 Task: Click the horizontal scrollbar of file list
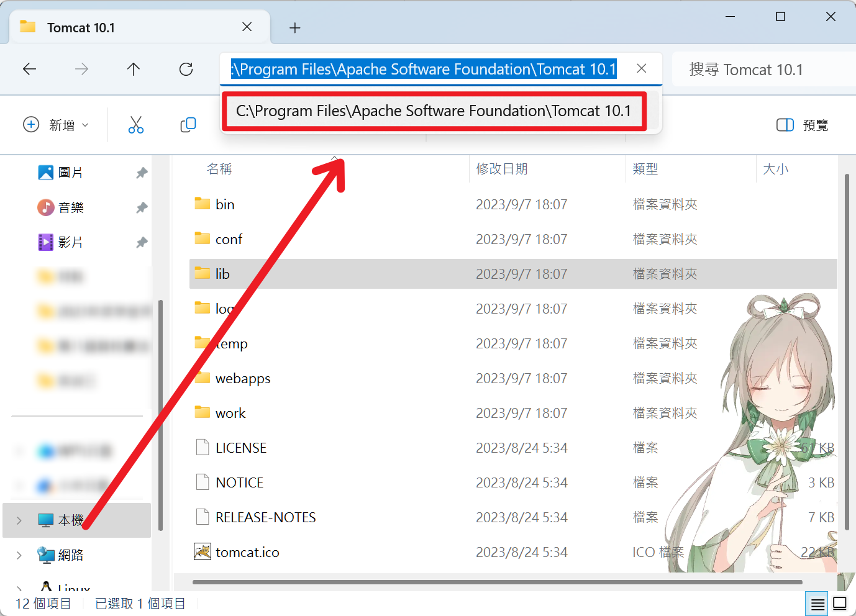[497, 582]
